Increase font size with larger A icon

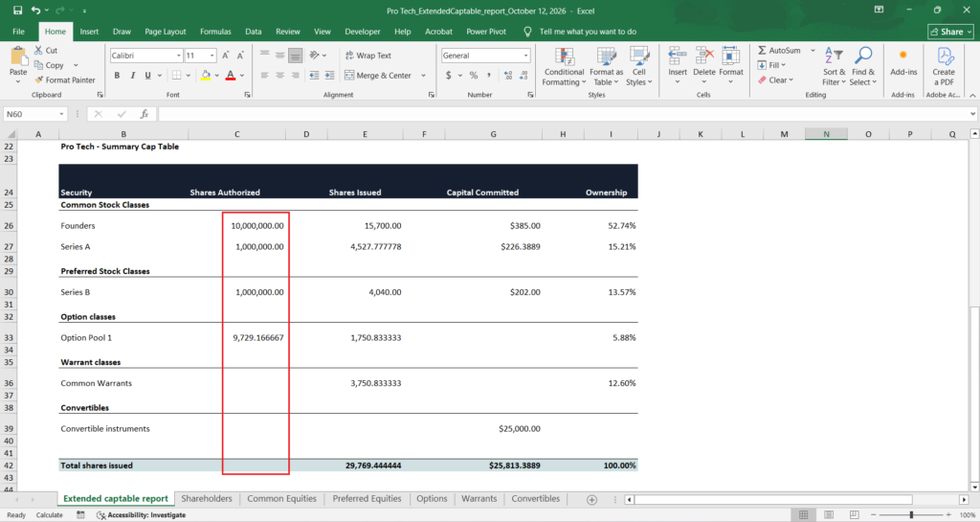click(226, 56)
